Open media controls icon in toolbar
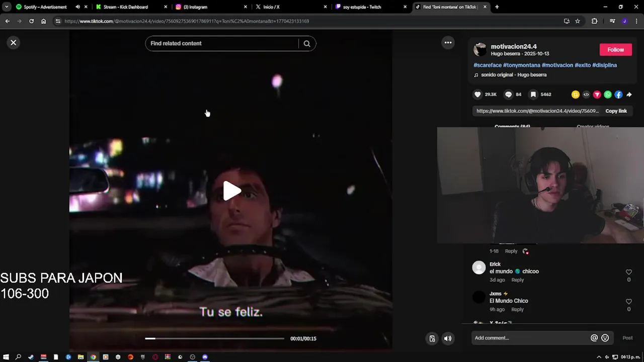 [612, 21]
